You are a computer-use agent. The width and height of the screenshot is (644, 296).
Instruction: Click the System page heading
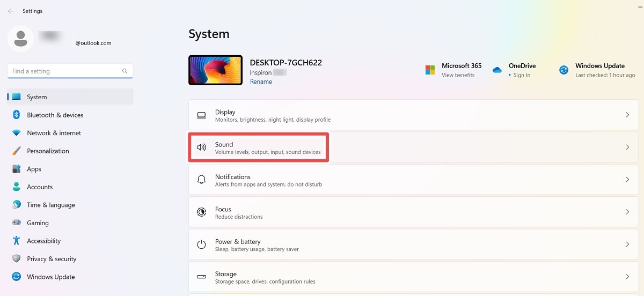point(209,34)
